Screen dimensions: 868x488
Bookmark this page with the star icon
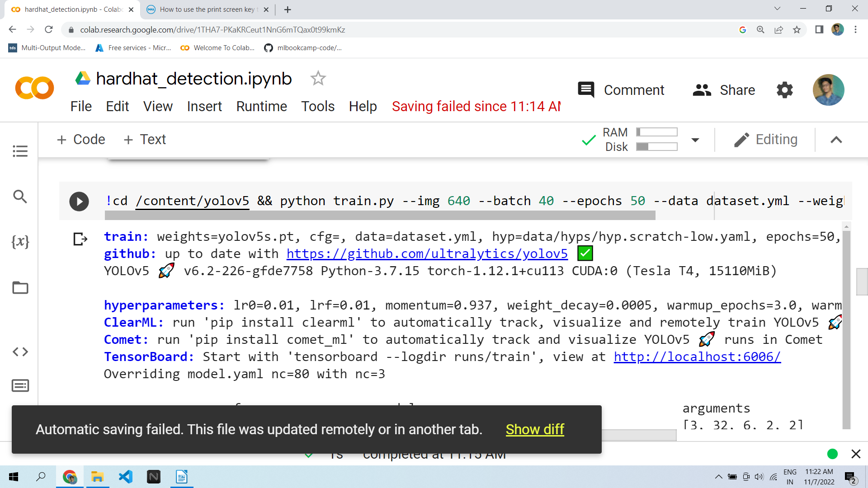click(797, 30)
